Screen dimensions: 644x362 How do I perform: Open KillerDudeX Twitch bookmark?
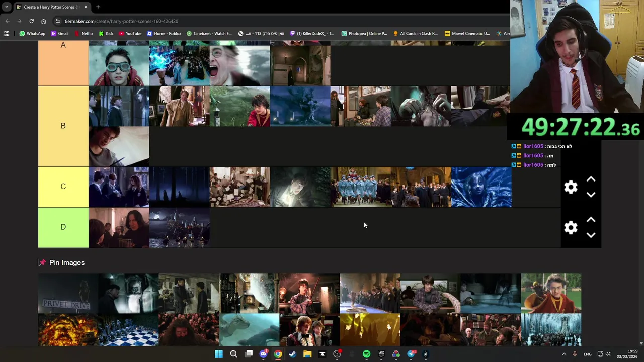coord(312,34)
